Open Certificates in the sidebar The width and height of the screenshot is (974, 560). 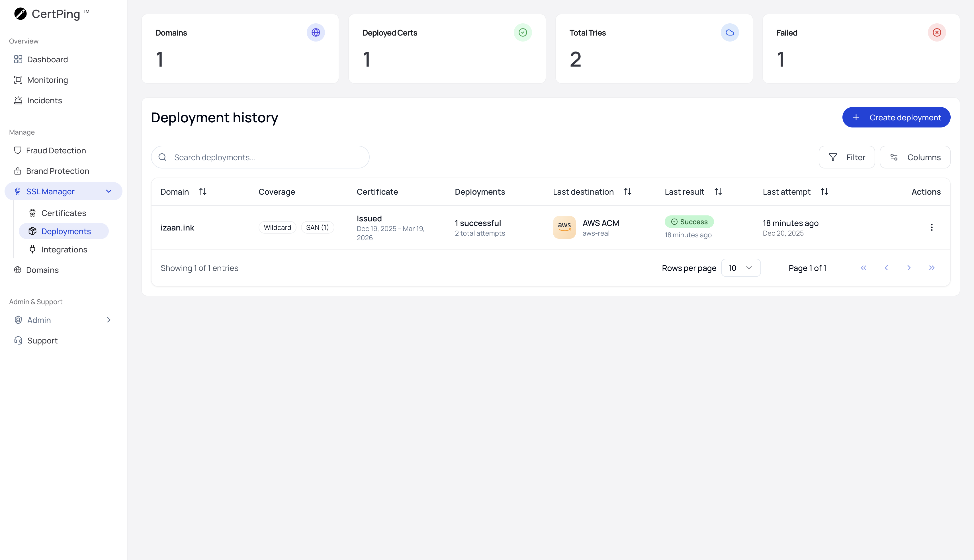(x=64, y=213)
